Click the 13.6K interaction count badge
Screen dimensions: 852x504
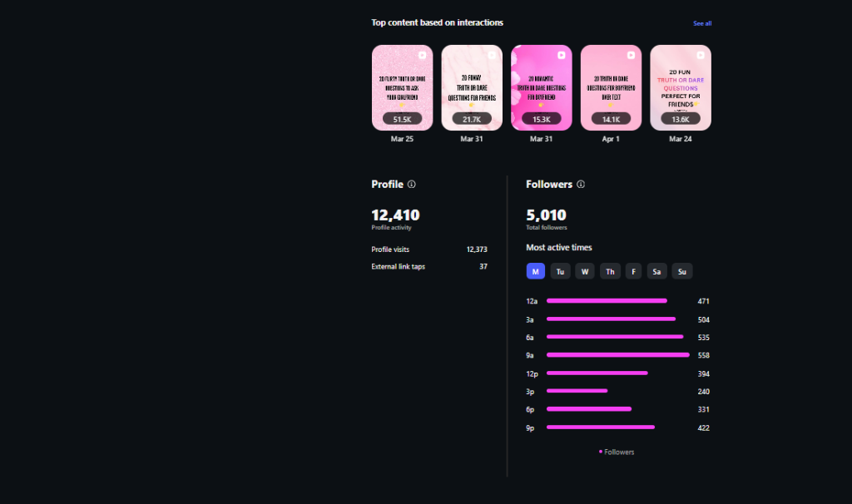point(681,119)
